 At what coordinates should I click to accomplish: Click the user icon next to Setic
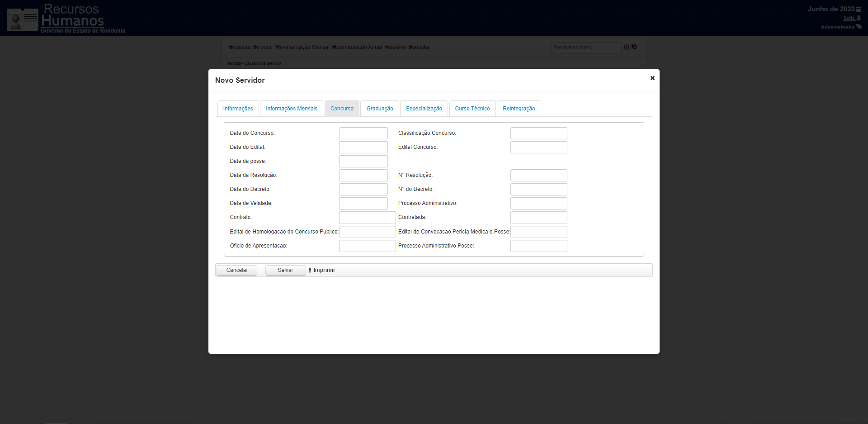pyautogui.click(x=859, y=18)
